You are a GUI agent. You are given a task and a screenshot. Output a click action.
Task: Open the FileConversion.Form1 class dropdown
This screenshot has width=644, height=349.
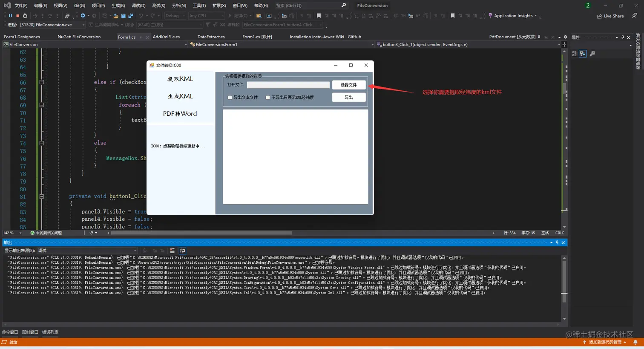282,44
